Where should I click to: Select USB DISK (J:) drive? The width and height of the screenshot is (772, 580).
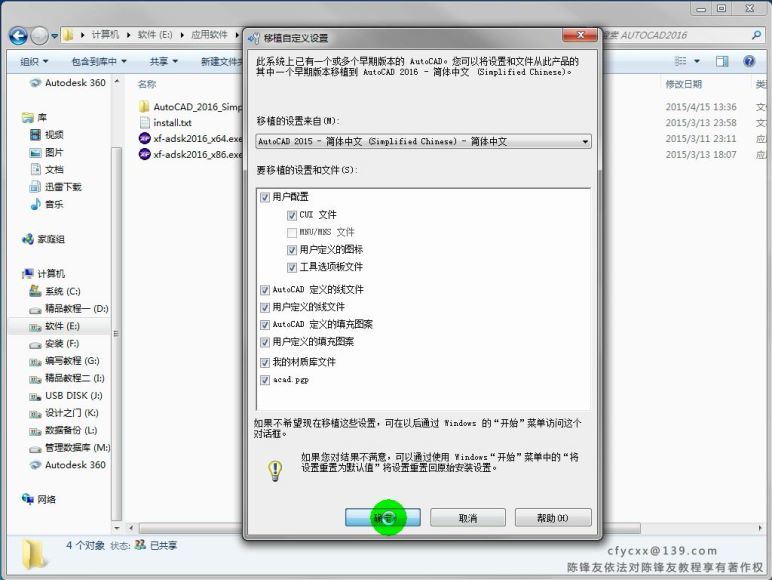73,396
